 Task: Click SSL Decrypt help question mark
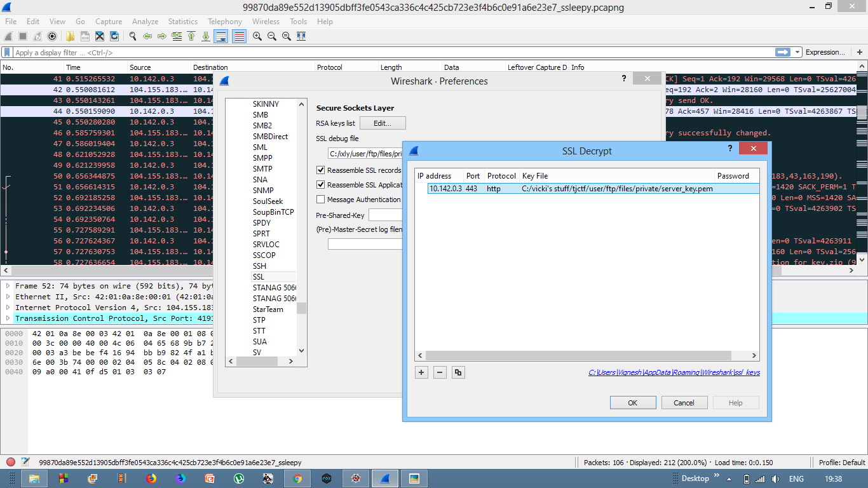(729, 148)
